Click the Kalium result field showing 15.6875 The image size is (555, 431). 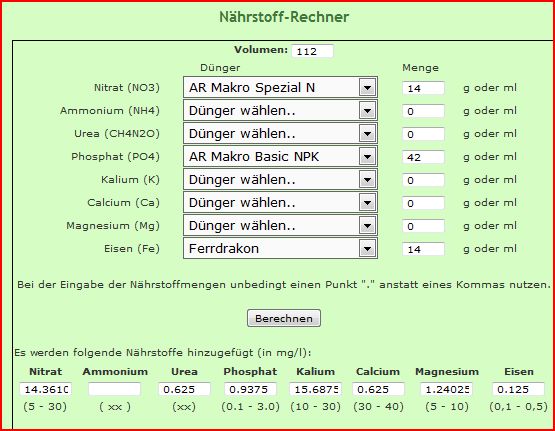click(x=315, y=389)
